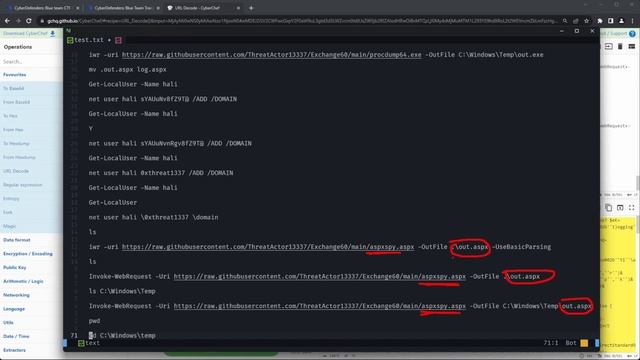
Task: Close the URL Decode - CyberChef tab
Action: coord(238,8)
